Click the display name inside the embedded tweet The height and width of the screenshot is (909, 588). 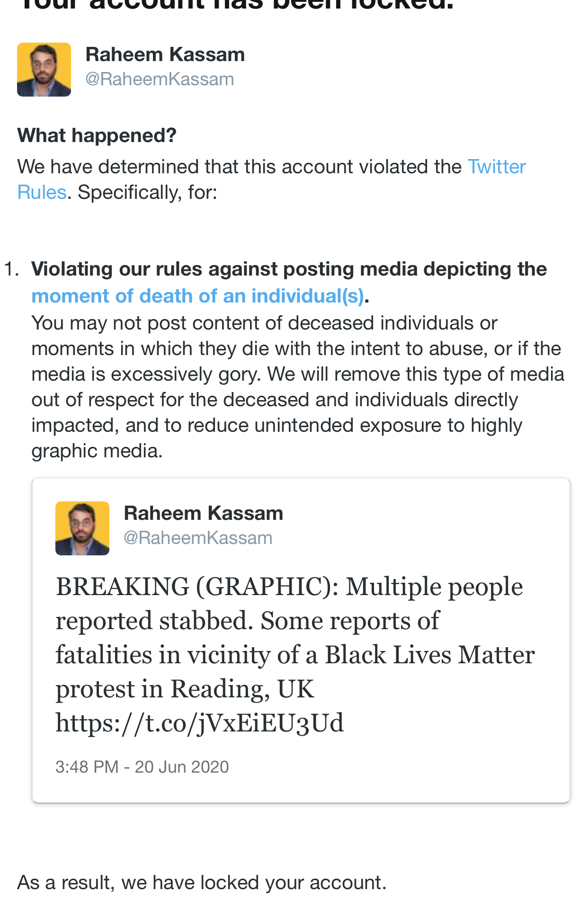coord(203,513)
